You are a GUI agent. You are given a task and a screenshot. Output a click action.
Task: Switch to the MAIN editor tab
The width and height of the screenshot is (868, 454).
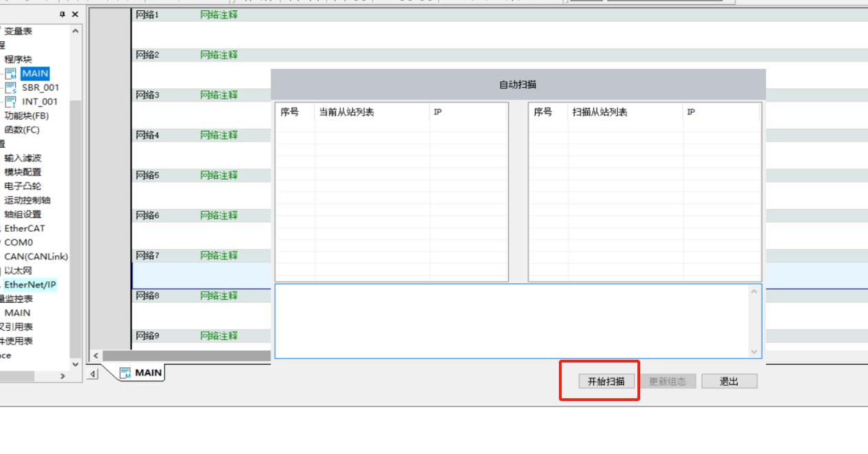tap(141, 373)
